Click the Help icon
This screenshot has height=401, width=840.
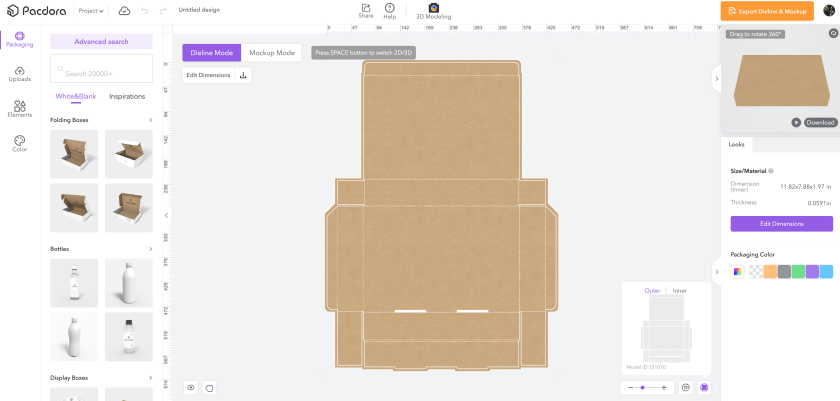pyautogui.click(x=389, y=10)
